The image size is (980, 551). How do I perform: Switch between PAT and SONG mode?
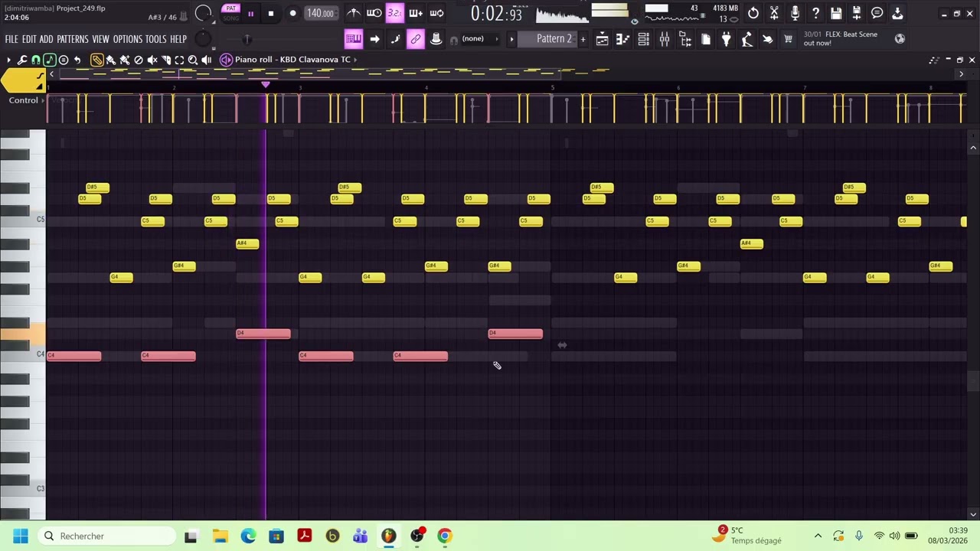[230, 13]
